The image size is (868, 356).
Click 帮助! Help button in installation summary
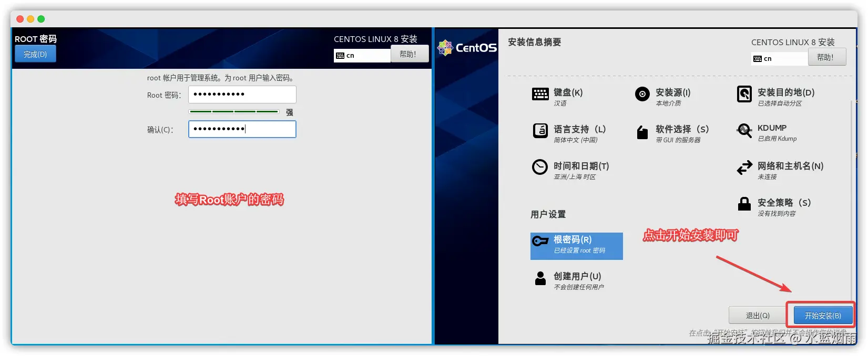(x=827, y=57)
